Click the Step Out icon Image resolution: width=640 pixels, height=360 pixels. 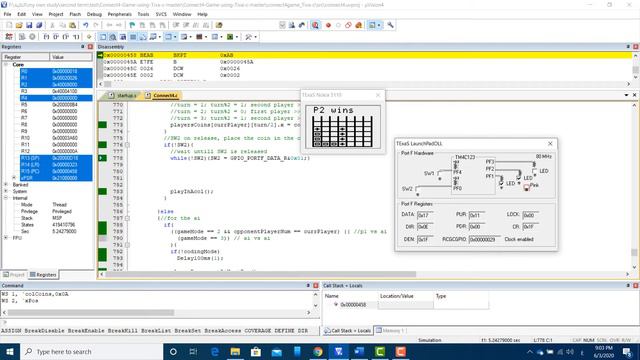pyautogui.click(x=66, y=37)
